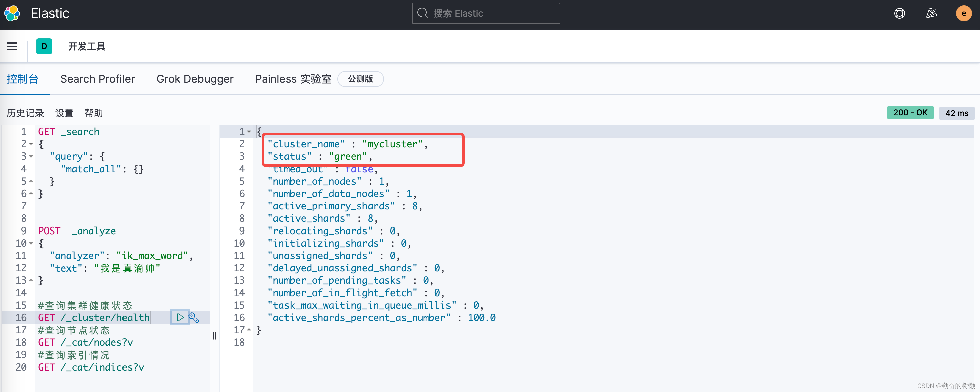
Task: Click the GET /_cat/nodes?v line
Action: pyautogui.click(x=86, y=342)
